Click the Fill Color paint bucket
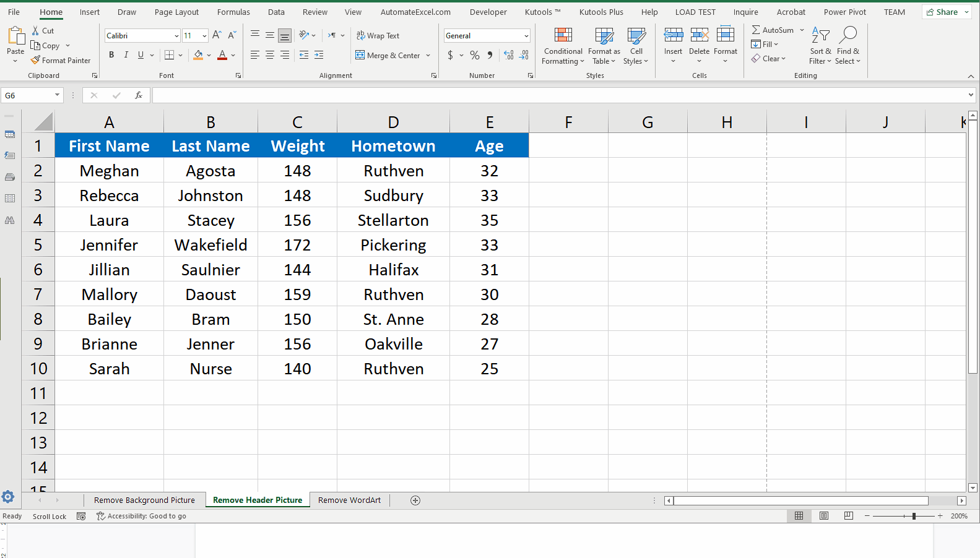This screenshot has width=980, height=558. (198, 55)
